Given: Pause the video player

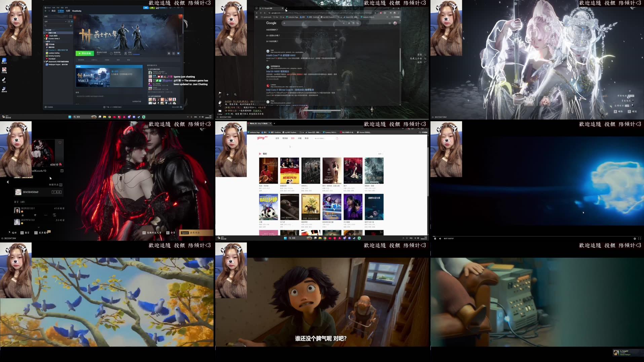Looking at the screenshot, I should click(435, 238).
